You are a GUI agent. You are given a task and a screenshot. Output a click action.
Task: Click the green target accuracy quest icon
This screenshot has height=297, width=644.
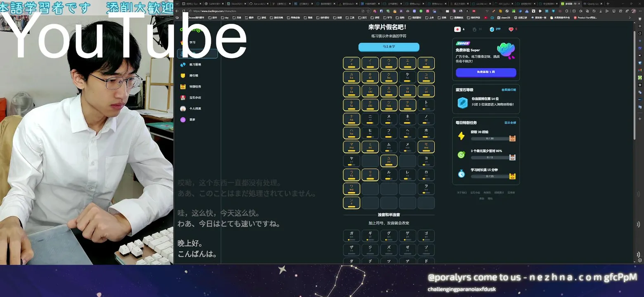click(461, 155)
